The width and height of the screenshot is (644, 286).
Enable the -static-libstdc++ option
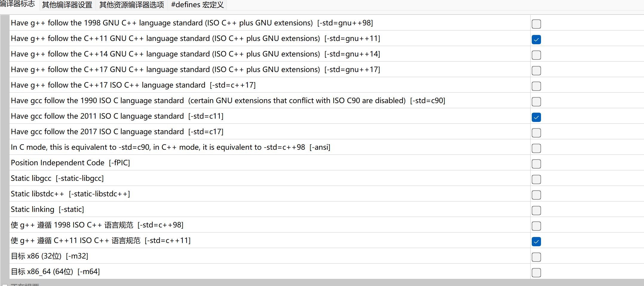point(536,195)
